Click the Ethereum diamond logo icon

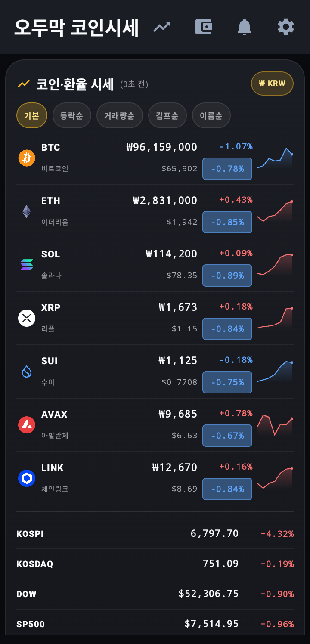point(27,211)
